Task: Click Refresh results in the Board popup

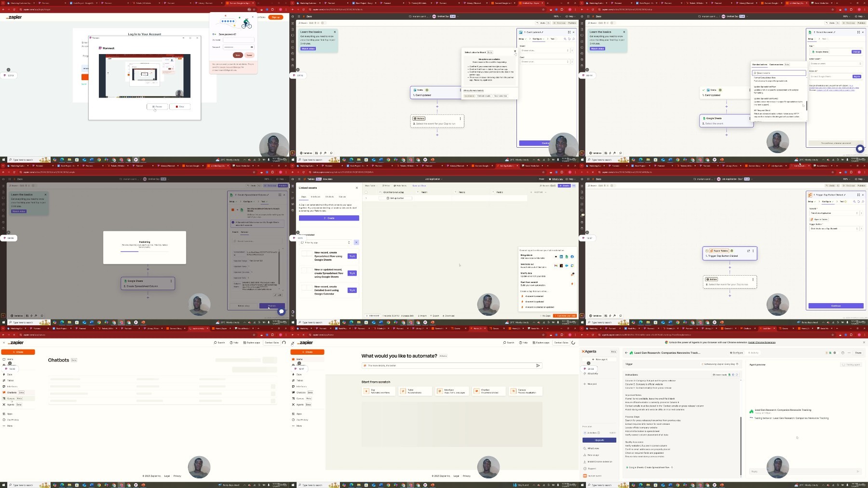Action: [484, 96]
